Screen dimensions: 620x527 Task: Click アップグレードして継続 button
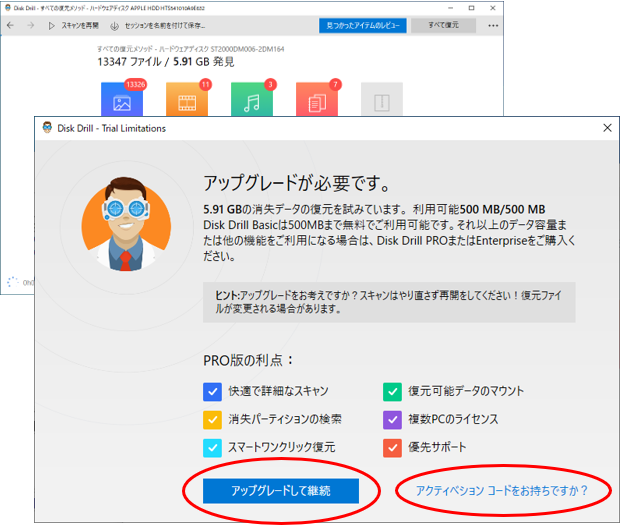[x=281, y=491]
